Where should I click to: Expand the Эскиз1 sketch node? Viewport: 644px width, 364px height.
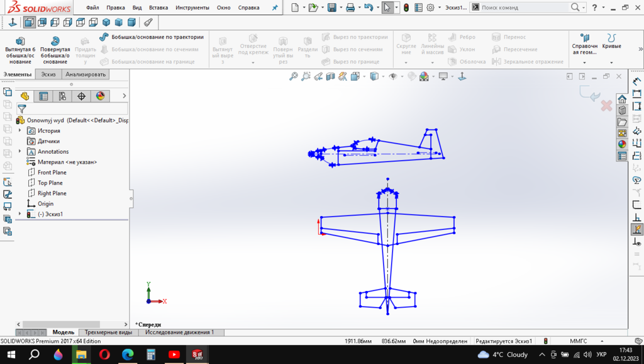pyautogui.click(x=19, y=214)
